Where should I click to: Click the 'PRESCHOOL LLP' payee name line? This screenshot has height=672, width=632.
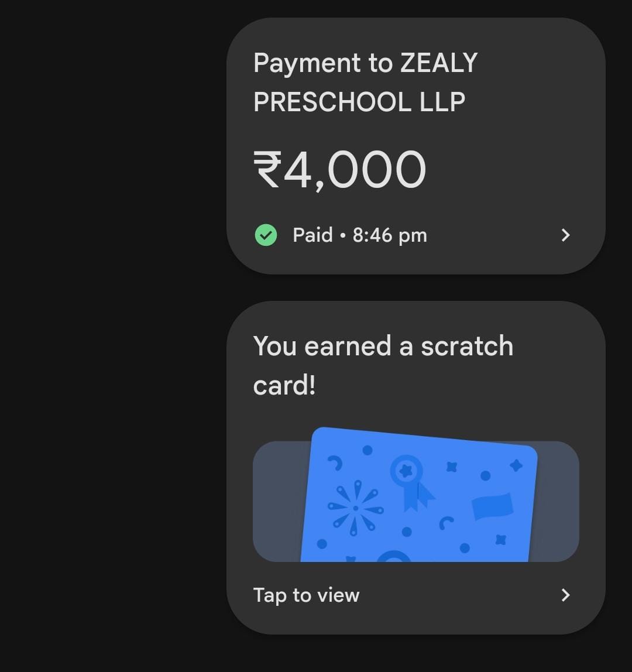(x=359, y=102)
